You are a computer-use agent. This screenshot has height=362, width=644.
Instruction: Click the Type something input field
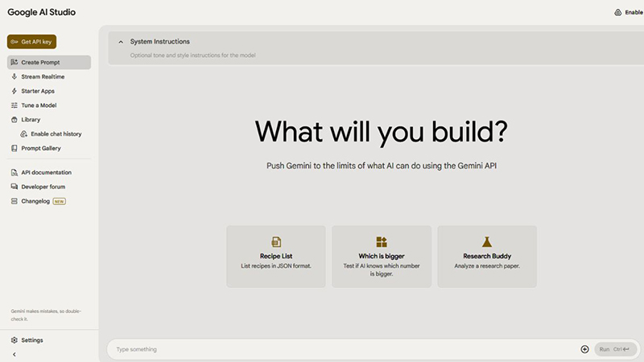[x=338, y=349]
